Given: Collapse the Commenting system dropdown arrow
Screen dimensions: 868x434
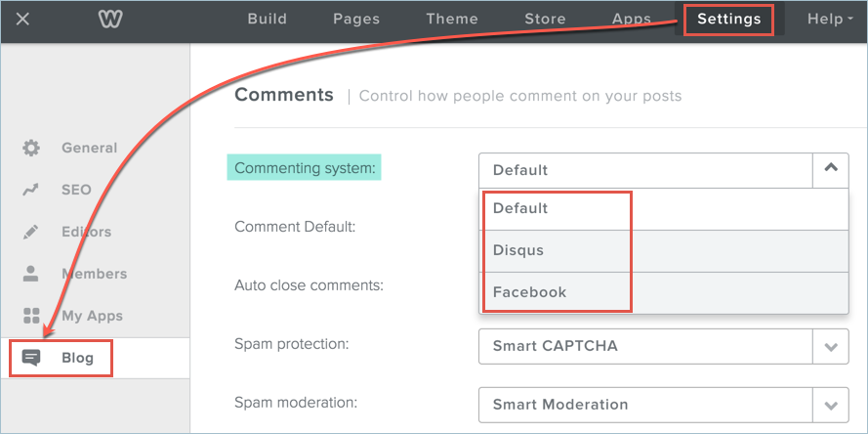Looking at the screenshot, I should (830, 169).
